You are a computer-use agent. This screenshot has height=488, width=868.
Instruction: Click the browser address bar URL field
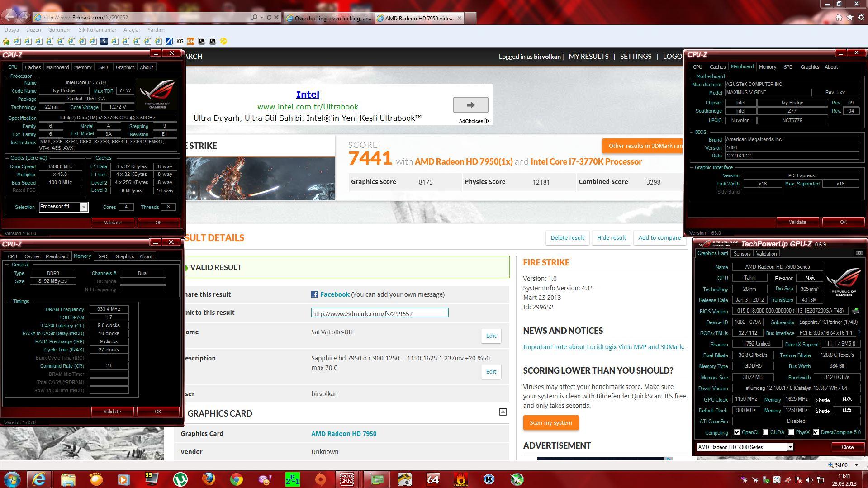[x=145, y=18]
